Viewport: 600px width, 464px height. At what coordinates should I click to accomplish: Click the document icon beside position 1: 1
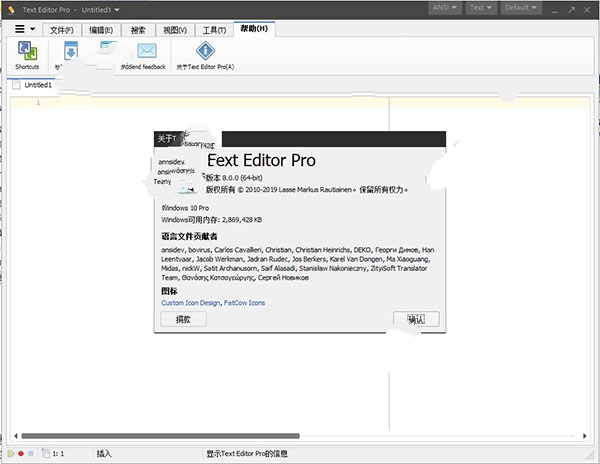pyautogui.click(x=46, y=453)
